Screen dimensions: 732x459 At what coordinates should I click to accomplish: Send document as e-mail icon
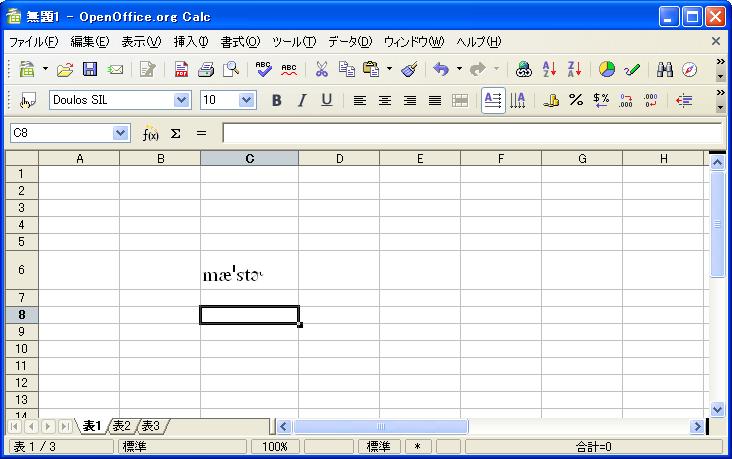click(115, 70)
